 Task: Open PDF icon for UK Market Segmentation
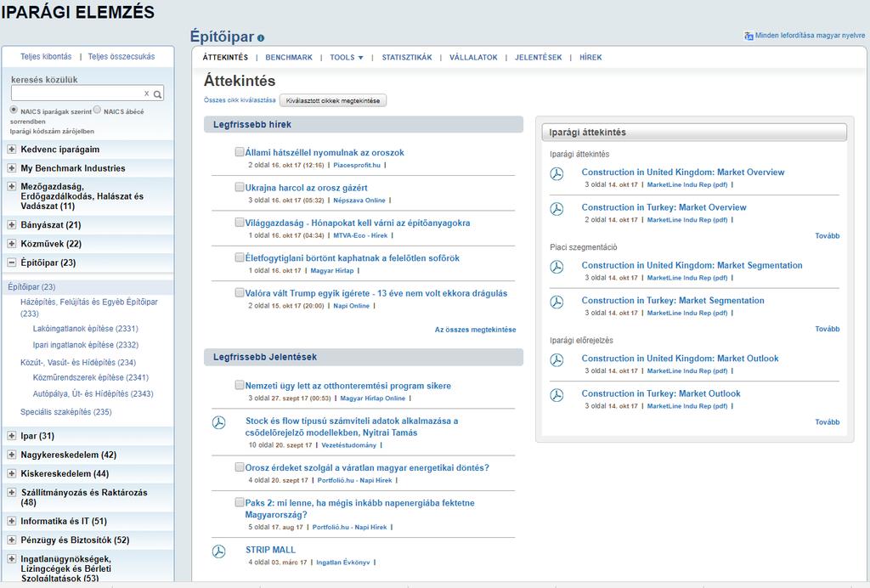tap(556, 268)
